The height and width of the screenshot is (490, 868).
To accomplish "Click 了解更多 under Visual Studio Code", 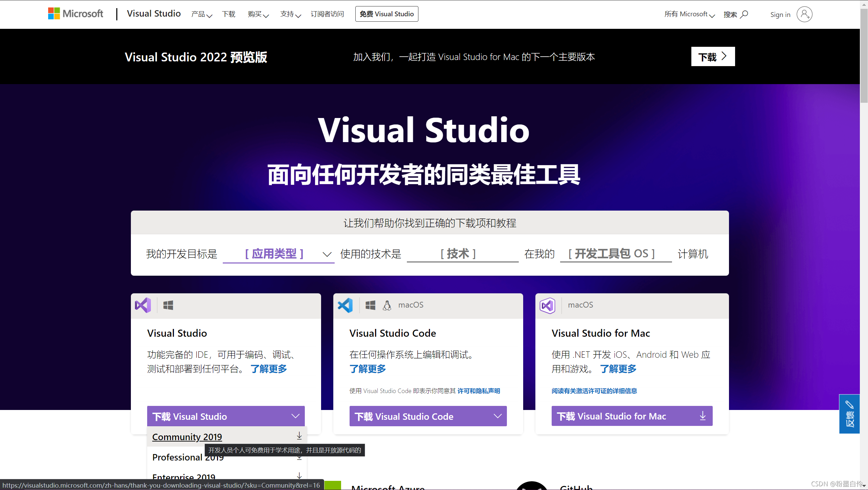I will 367,369.
